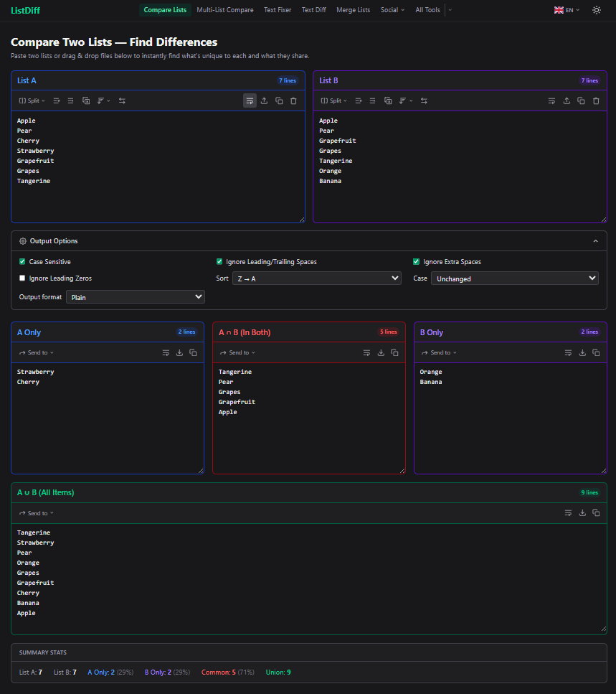Download the A Only results
The image size is (616, 694).
(179, 353)
